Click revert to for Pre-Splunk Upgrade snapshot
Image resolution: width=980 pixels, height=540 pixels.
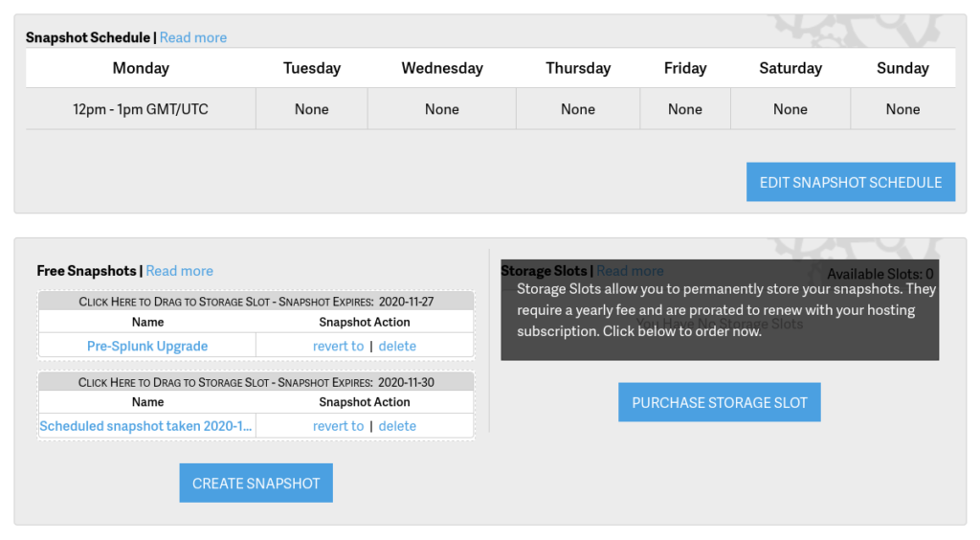tap(338, 346)
